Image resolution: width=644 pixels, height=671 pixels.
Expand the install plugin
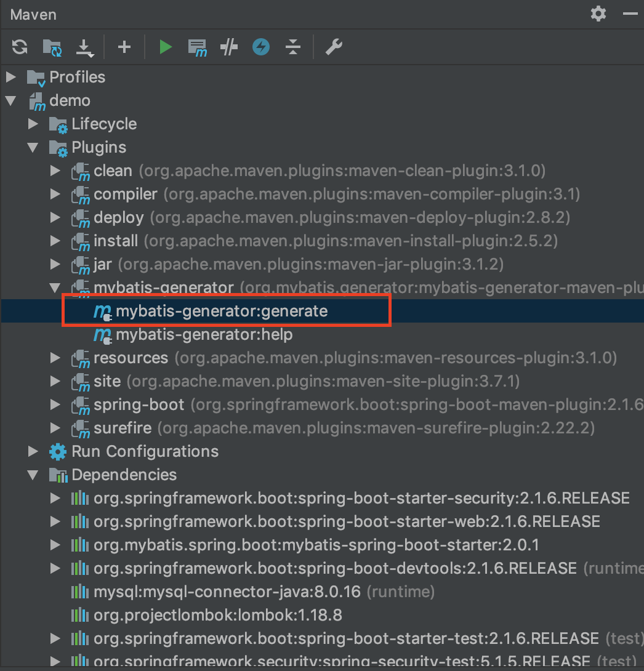click(x=55, y=241)
